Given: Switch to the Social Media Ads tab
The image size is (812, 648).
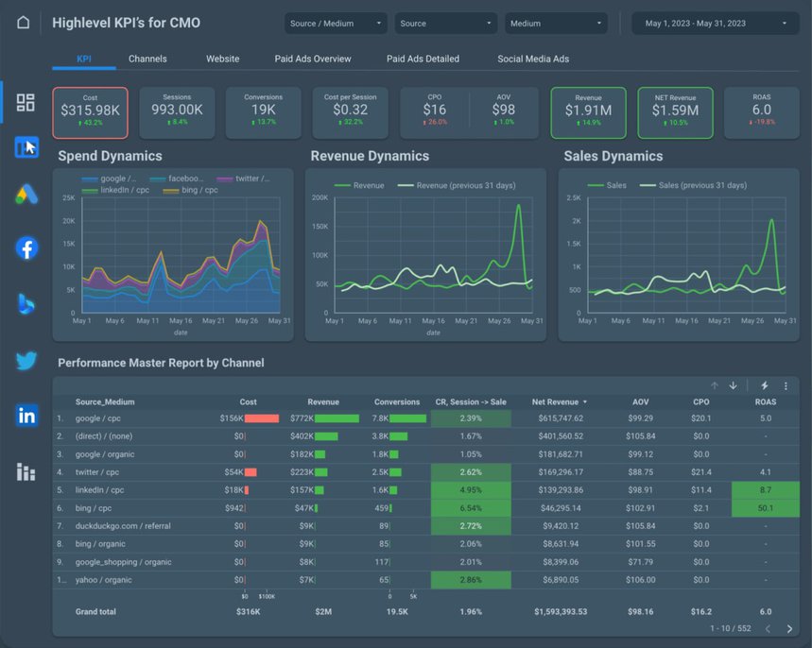Looking at the screenshot, I should pyautogui.click(x=533, y=59).
